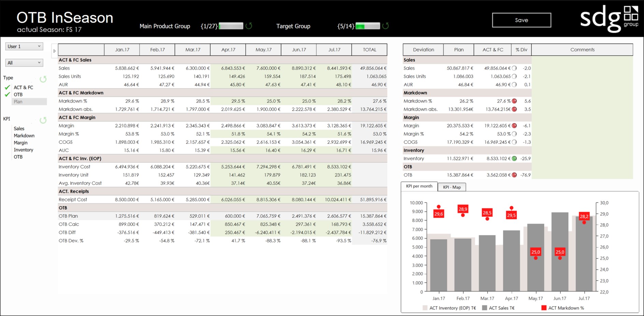
Task: Open the All dropdown
Action: (x=24, y=63)
